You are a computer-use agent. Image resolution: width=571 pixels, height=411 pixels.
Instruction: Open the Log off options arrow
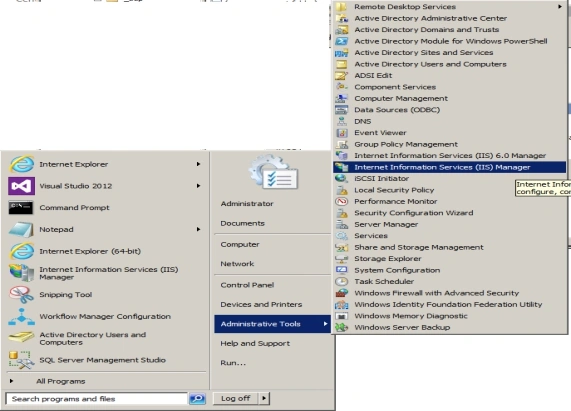[264, 398]
